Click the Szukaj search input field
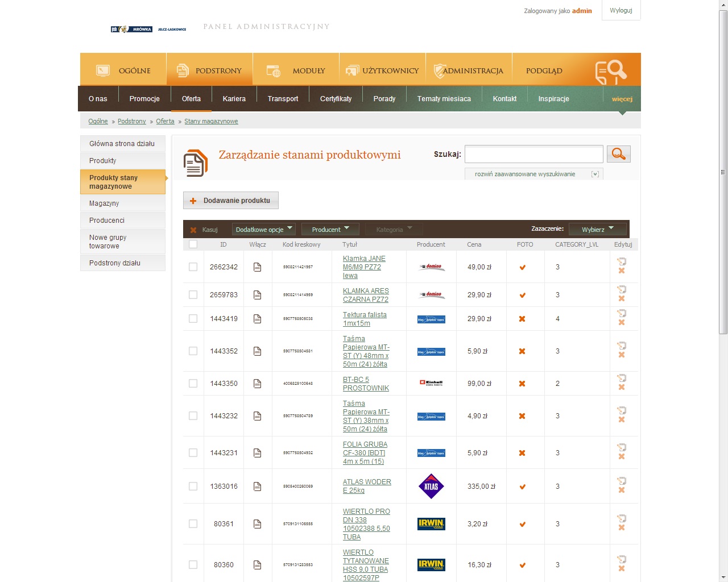This screenshot has height=582, width=728. [533, 154]
